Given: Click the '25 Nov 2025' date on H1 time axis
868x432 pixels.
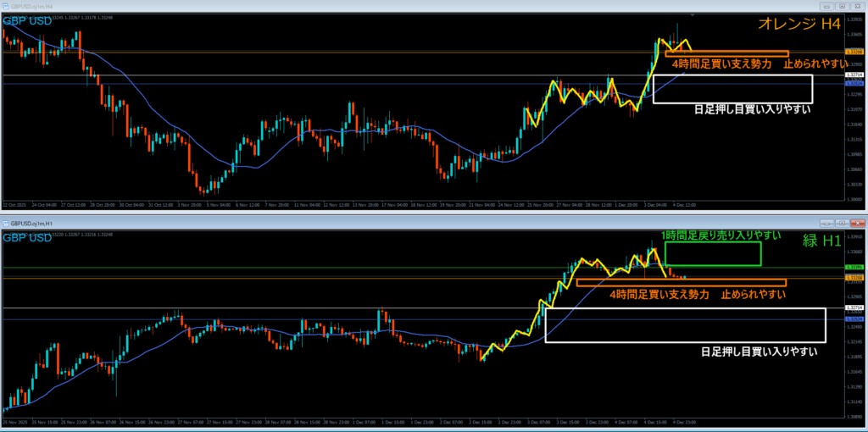Looking at the screenshot, I should [15, 421].
